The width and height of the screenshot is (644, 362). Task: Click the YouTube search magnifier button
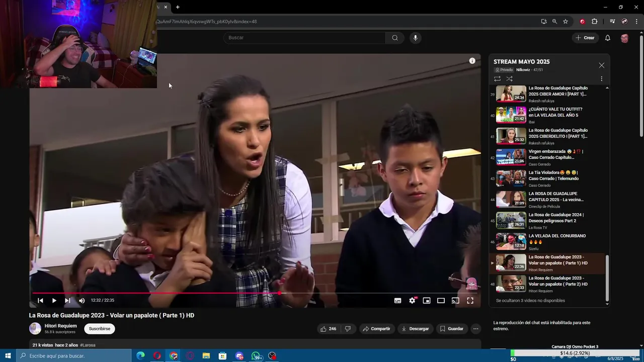[395, 38]
